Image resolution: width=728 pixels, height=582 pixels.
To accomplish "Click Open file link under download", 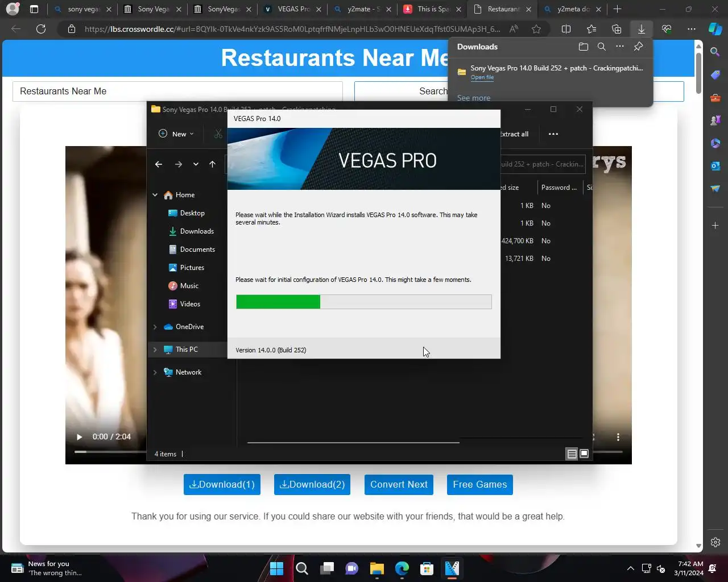I will click(482, 77).
